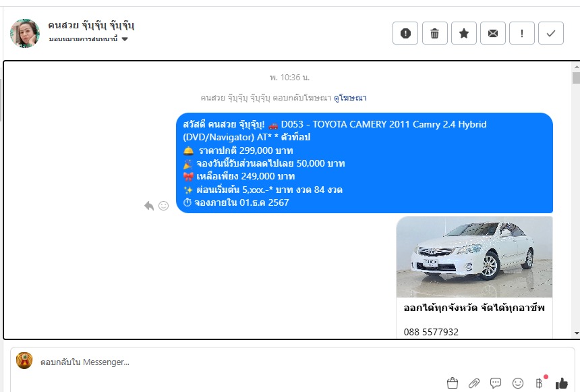580x392 pixels.
Task: Click card title ออกได้ทุกจังหวัด จัดได้ทุกอาชีพ
Action: click(474, 308)
